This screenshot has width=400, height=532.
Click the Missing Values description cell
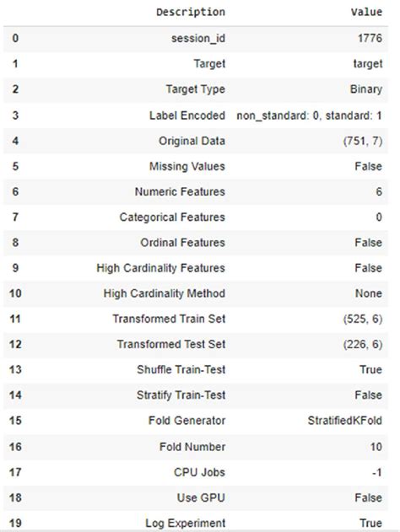[187, 166]
